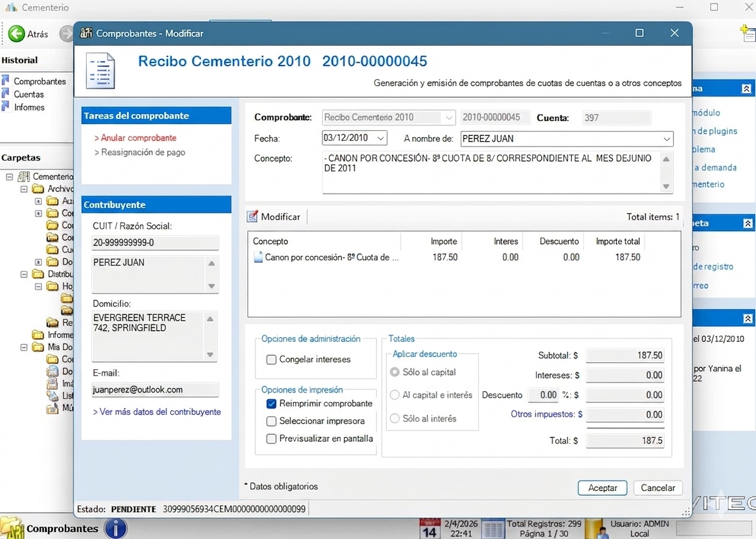Image resolution: width=756 pixels, height=539 pixels.
Task: Click the Aceptar button
Action: pyautogui.click(x=602, y=488)
